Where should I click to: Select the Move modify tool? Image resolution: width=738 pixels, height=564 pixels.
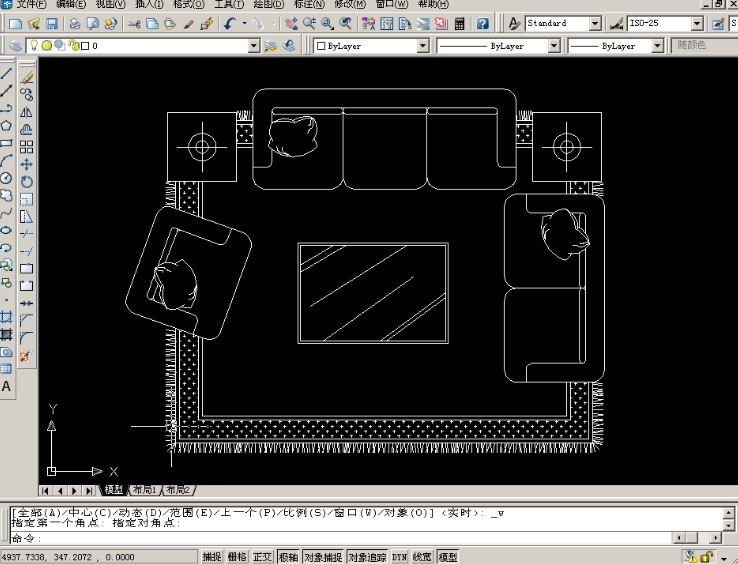[27, 164]
